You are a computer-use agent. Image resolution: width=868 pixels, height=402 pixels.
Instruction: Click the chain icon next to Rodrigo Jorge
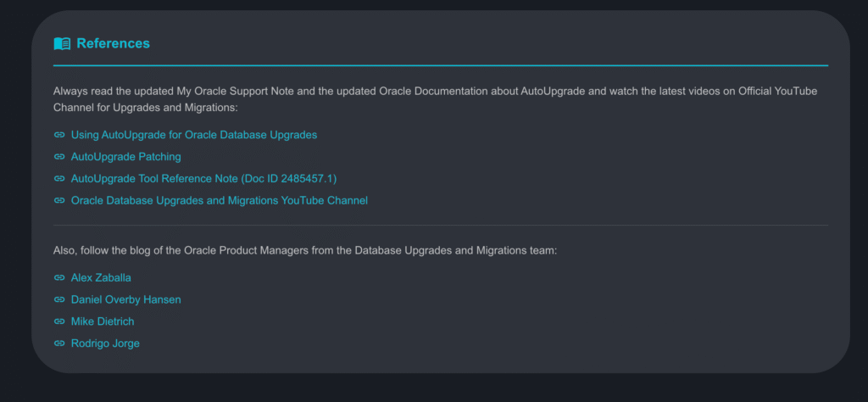pos(59,343)
